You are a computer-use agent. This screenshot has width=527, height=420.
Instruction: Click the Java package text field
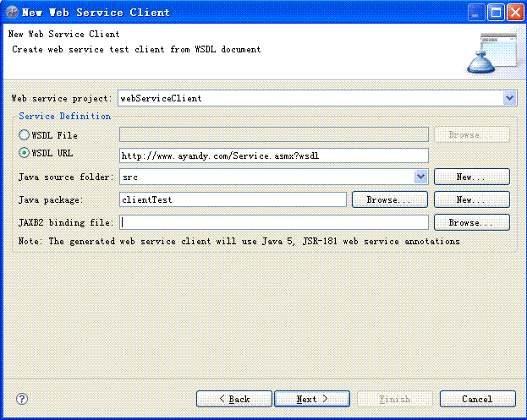233,199
